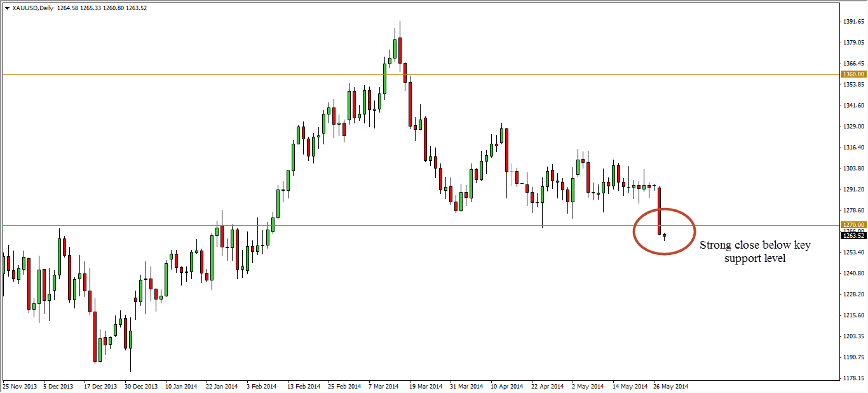
Task: Click the OHLC readout ending in 1263.52 in the chart header
Action: point(102,8)
